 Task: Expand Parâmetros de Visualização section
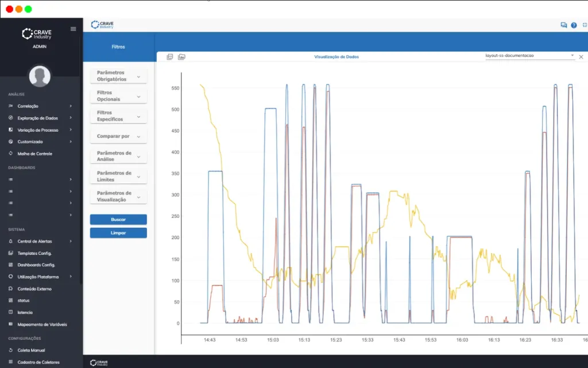pos(118,197)
